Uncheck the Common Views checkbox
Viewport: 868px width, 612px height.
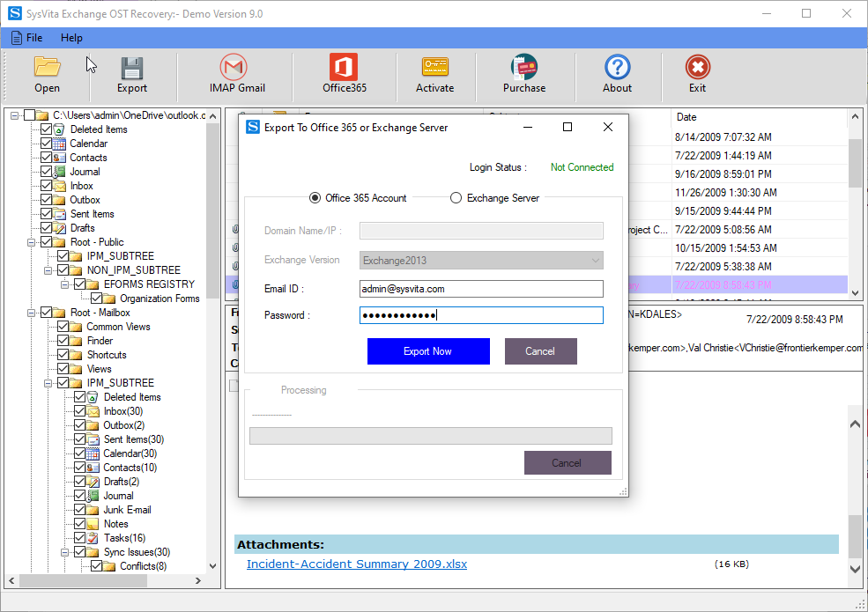click(x=63, y=327)
